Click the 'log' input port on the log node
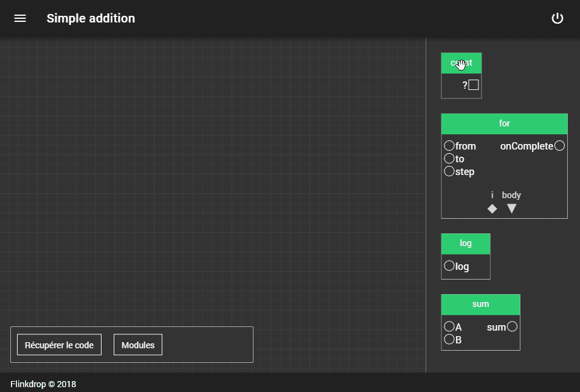The width and height of the screenshot is (580, 392). tap(449, 266)
